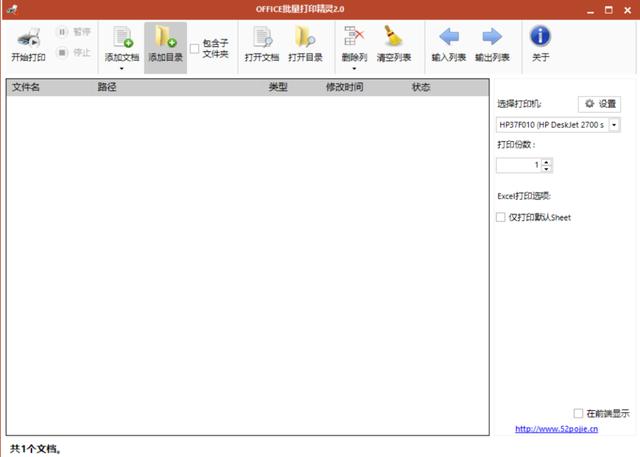Screen dimensions: 640x457
Task: Decrease print copies with down spinner arrow
Action: 547,169
